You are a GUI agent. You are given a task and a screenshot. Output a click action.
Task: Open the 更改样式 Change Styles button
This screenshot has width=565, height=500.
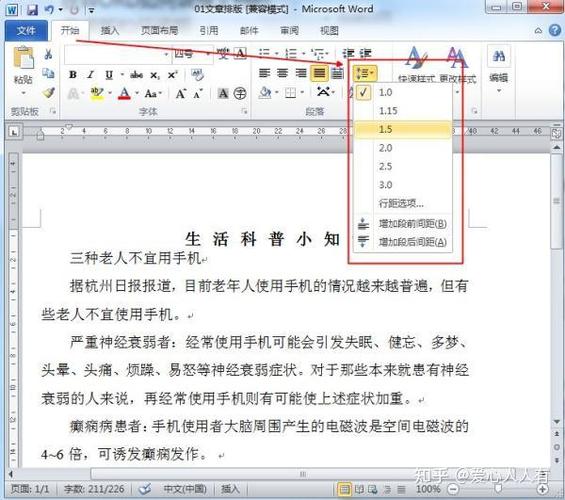click(x=458, y=65)
